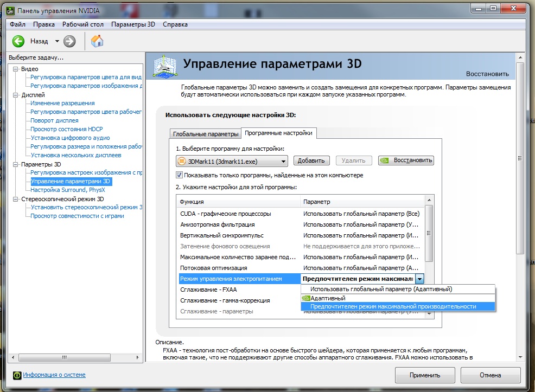Viewport: 535px width, 392px height.
Task: Click the Применить button
Action: coord(425,375)
